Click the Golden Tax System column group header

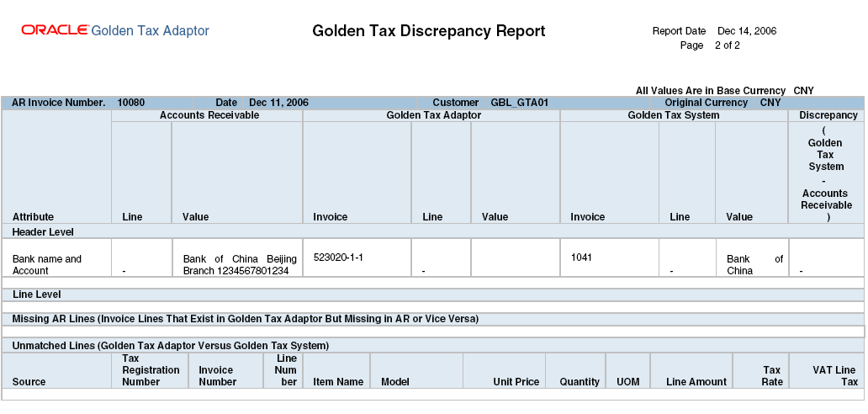click(674, 115)
